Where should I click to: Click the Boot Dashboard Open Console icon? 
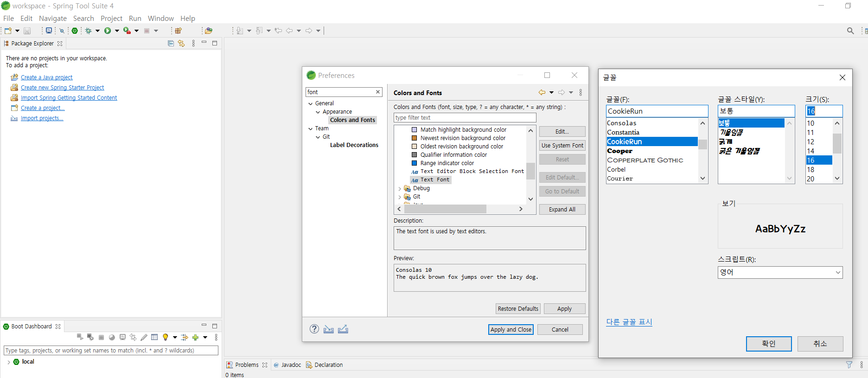tap(122, 337)
